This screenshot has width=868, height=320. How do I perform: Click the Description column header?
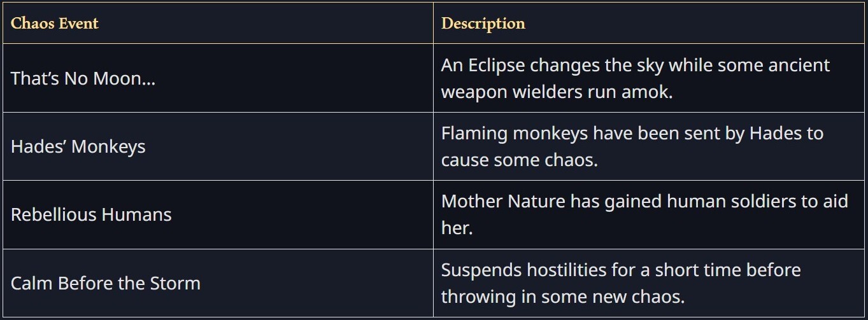point(483,24)
